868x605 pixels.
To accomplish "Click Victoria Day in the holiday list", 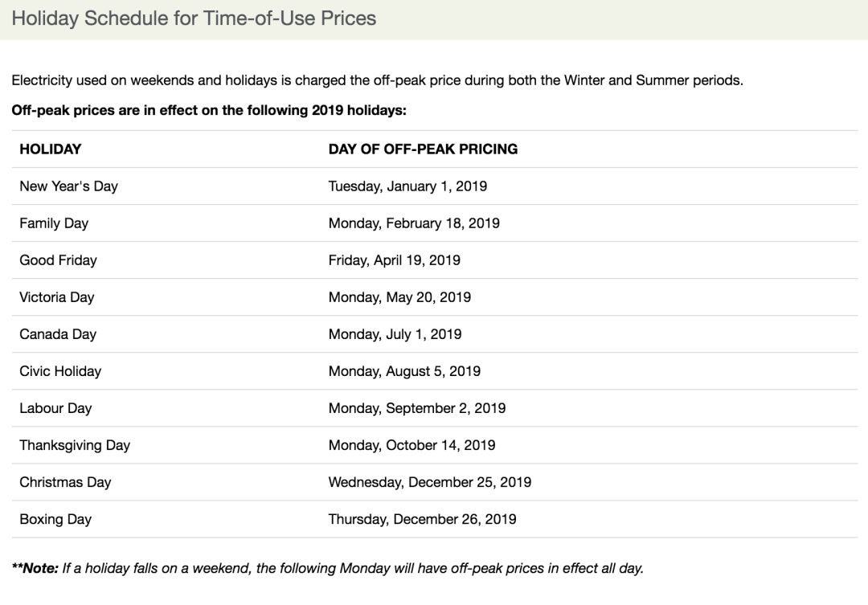I will pyautogui.click(x=57, y=297).
